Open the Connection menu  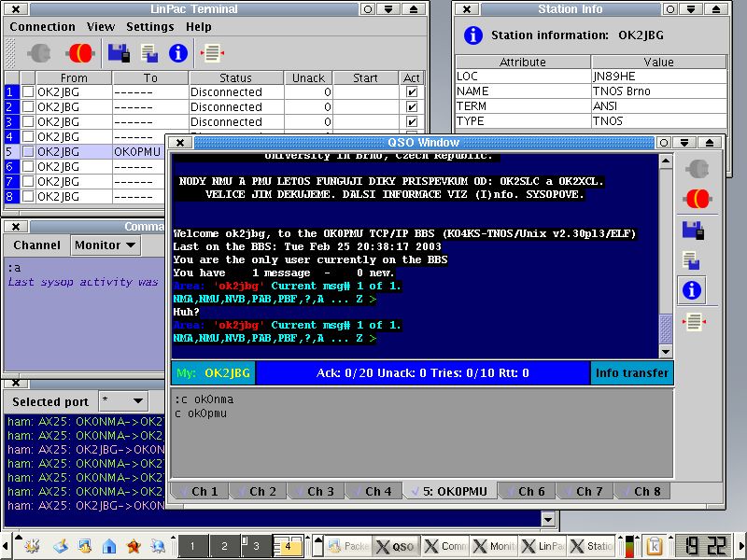(42, 27)
